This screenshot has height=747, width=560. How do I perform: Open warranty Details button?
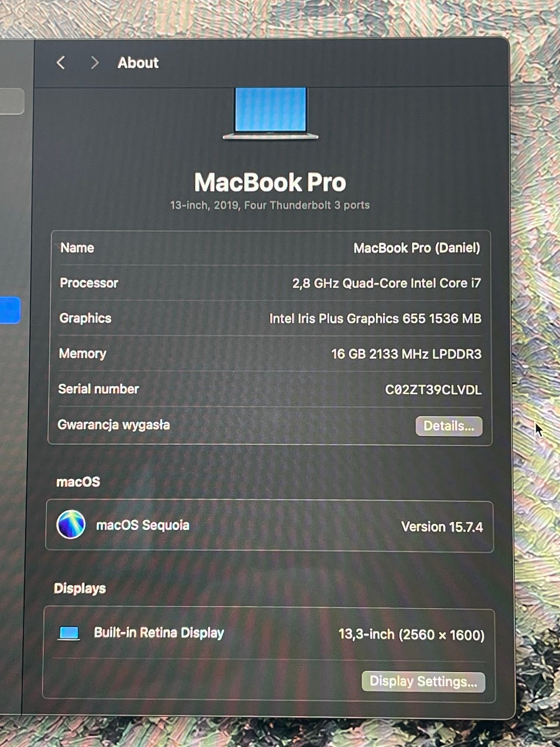(449, 426)
